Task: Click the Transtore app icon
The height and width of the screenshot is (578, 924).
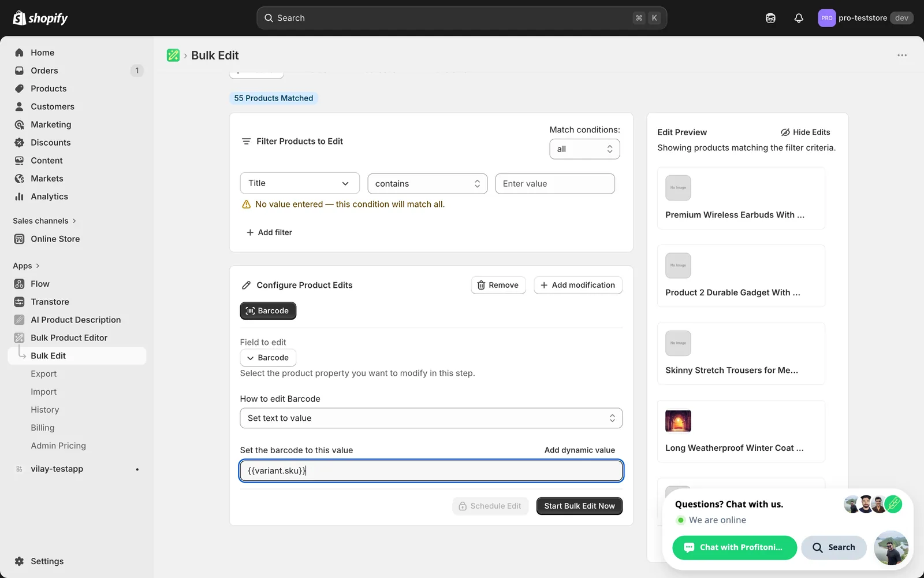Action: tap(20, 302)
